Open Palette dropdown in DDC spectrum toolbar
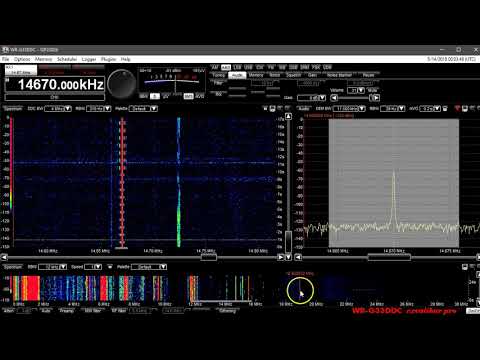This screenshot has width=480, height=360. tap(143, 109)
